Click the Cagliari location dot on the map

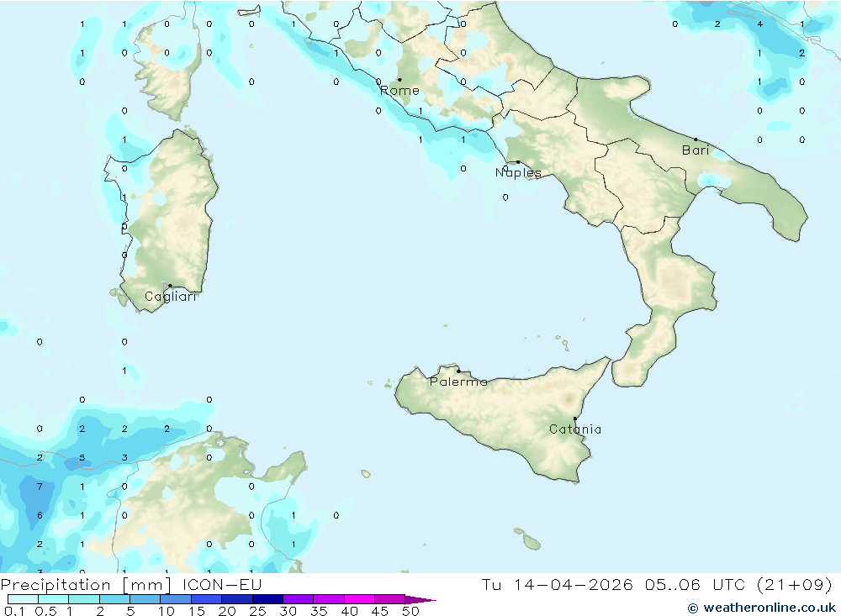pos(170,286)
